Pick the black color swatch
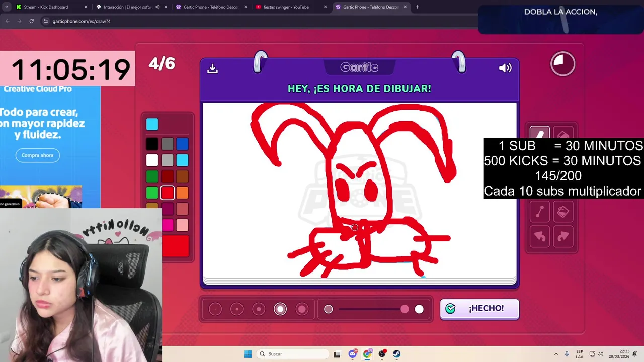The width and height of the screenshot is (644, 362). 152,144
